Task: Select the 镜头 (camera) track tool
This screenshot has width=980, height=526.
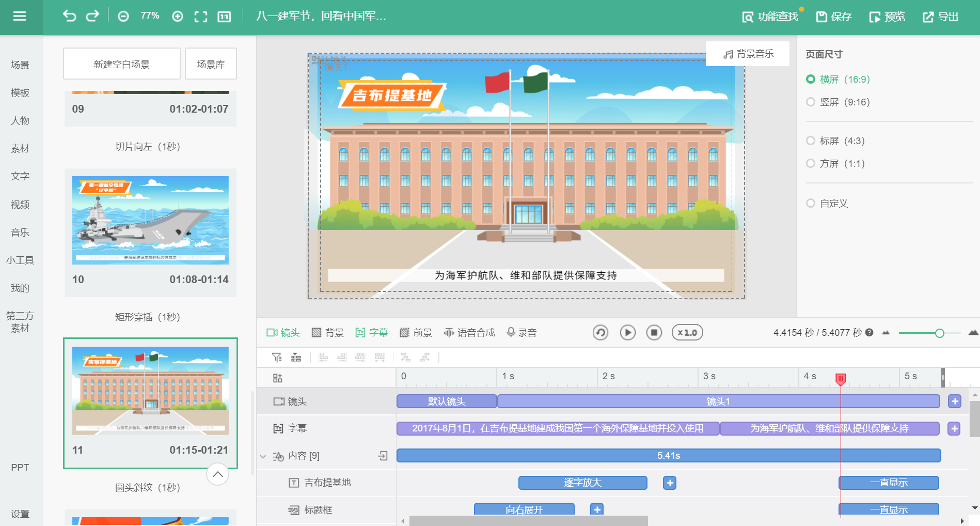Action: pyautogui.click(x=283, y=332)
